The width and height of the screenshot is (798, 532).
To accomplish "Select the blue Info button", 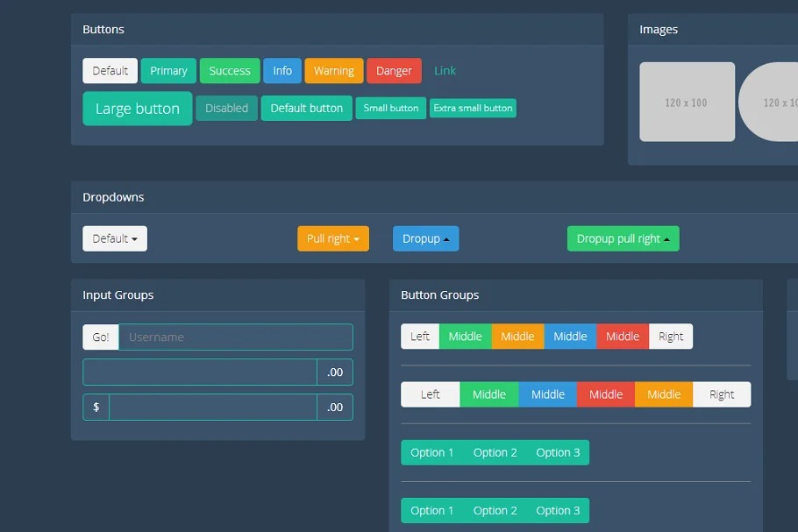I will point(282,71).
